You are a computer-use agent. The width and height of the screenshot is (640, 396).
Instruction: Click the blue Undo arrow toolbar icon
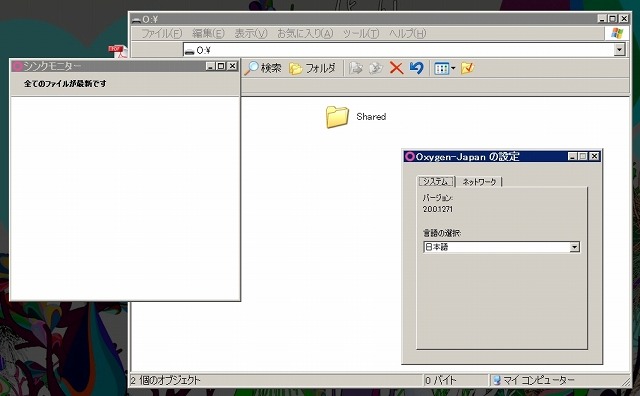(x=416, y=68)
